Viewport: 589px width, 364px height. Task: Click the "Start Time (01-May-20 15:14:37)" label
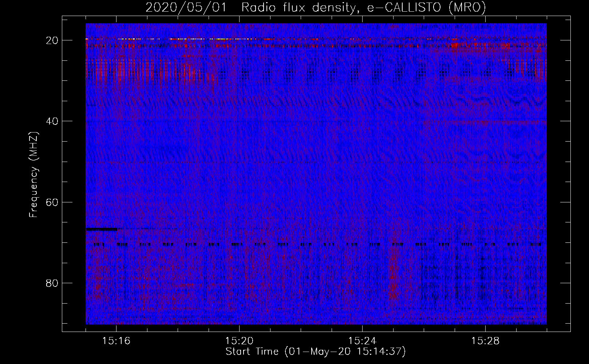point(316,352)
